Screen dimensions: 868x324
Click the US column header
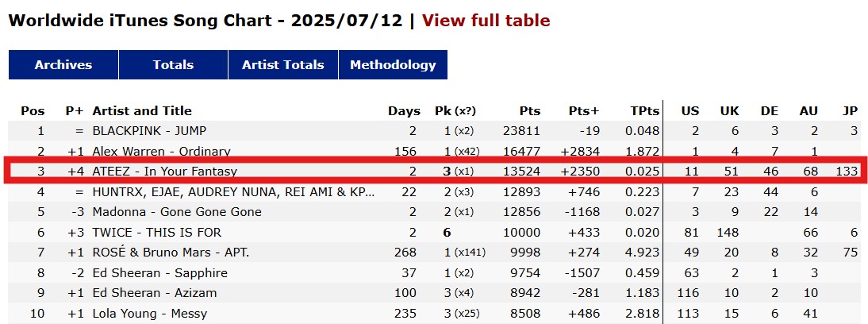tap(689, 110)
